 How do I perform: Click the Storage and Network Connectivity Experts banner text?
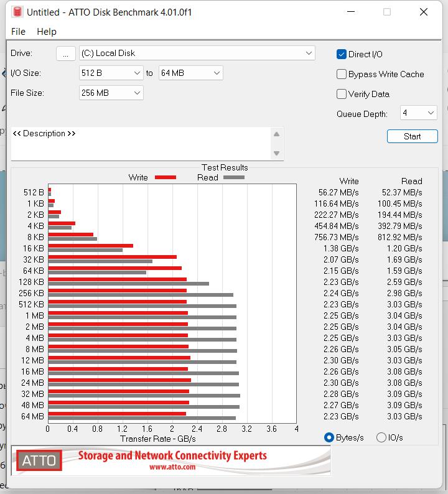[x=172, y=455]
